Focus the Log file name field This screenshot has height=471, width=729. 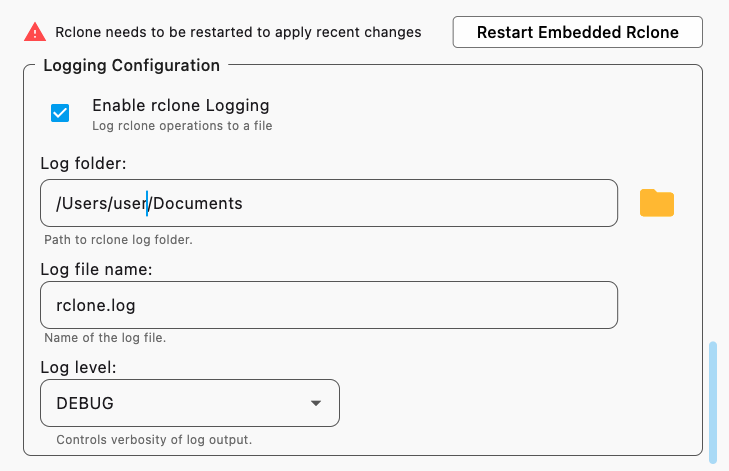click(x=328, y=305)
